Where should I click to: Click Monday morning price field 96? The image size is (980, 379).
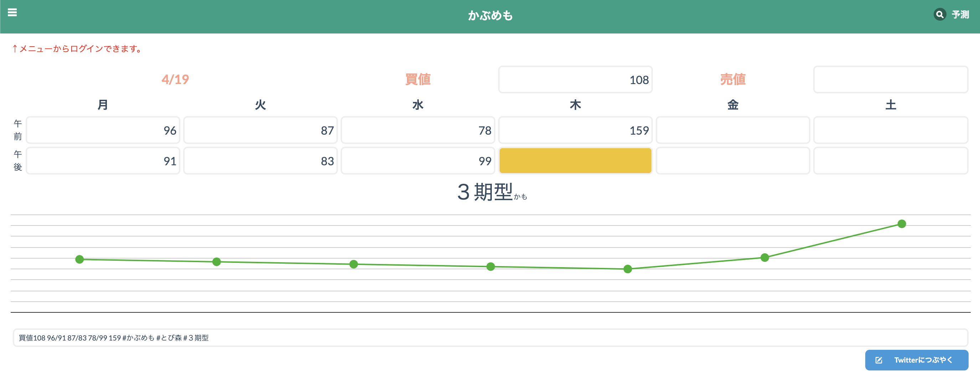click(x=103, y=130)
